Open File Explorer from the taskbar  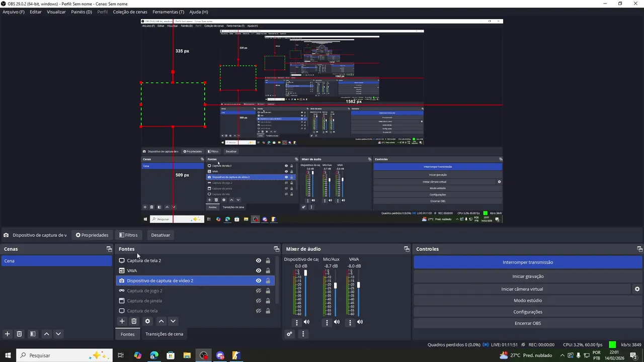click(x=187, y=355)
